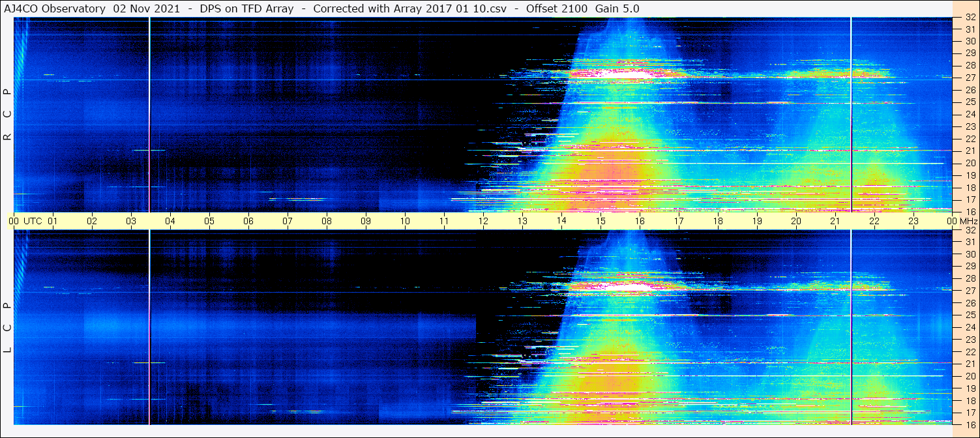This screenshot has height=438, width=980.
Task: Click the RCP vertical label on left
Action: pyautogui.click(x=7, y=114)
